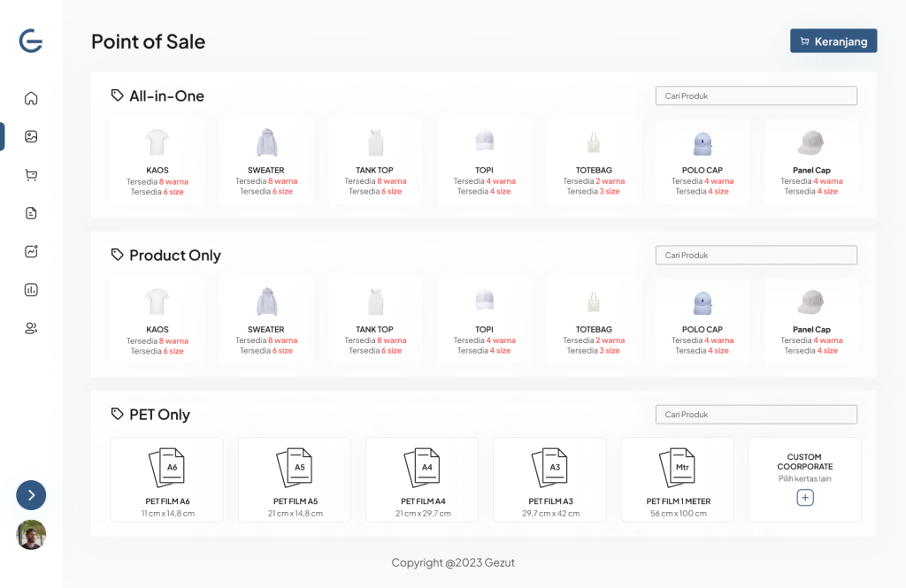The width and height of the screenshot is (906, 588).
Task: Click the Product Only search field
Action: pyautogui.click(x=756, y=256)
